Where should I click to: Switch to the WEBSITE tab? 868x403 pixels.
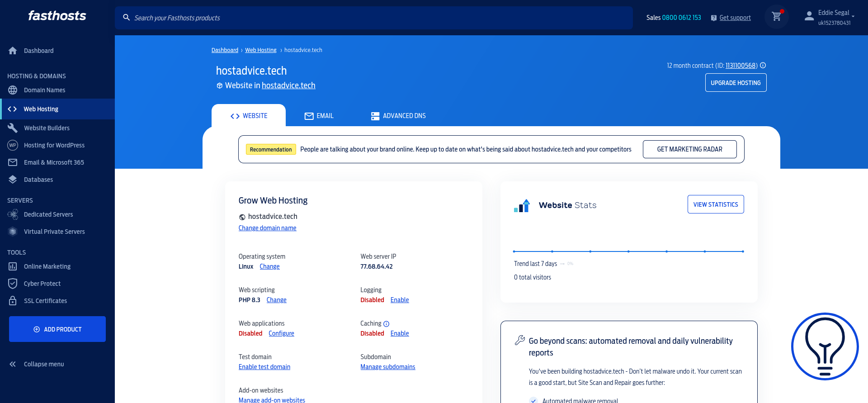[x=249, y=116]
